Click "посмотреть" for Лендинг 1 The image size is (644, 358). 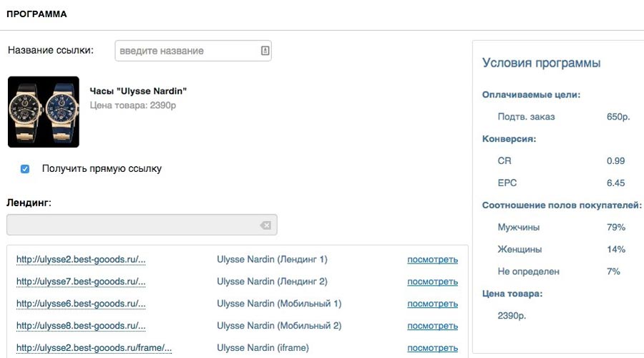tap(432, 260)
